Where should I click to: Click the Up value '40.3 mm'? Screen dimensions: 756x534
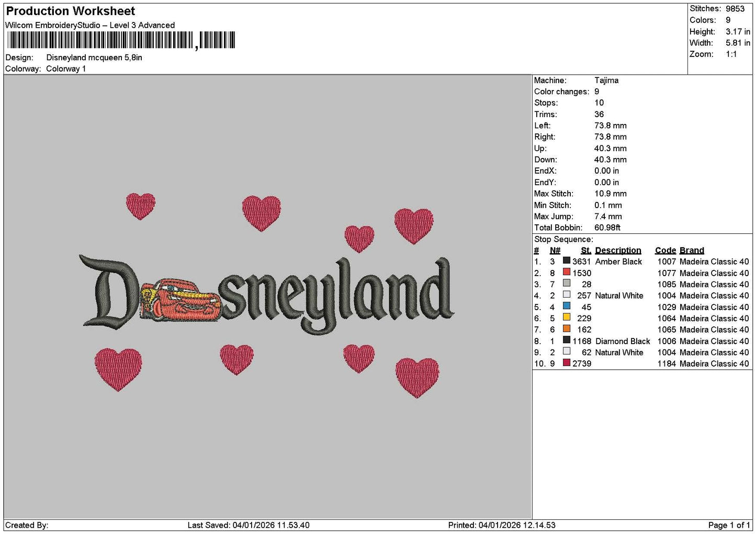[610, 149]
